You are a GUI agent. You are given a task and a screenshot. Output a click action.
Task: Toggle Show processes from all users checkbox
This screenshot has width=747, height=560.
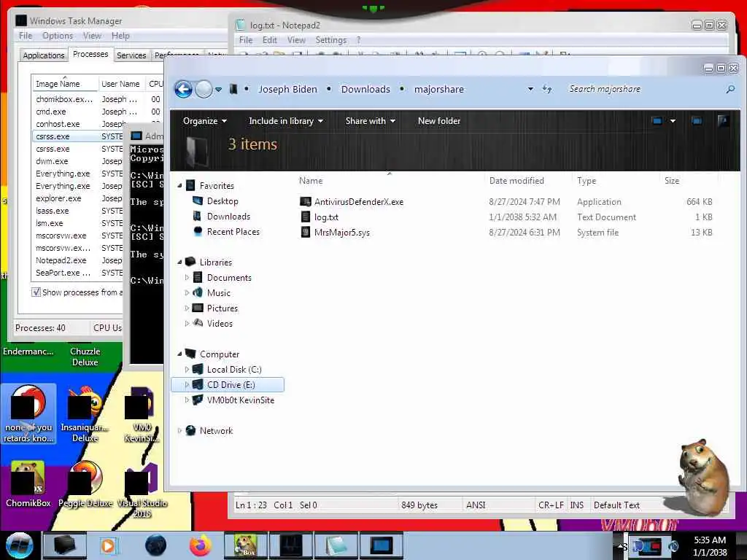point(36,292)
